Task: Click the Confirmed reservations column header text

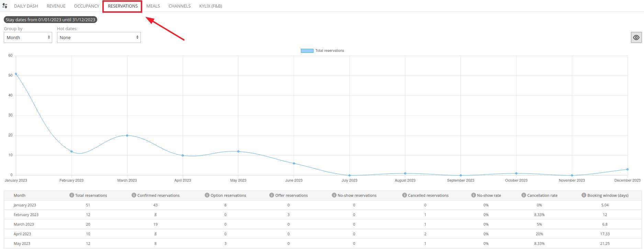Action: click(x=158, y=195)
